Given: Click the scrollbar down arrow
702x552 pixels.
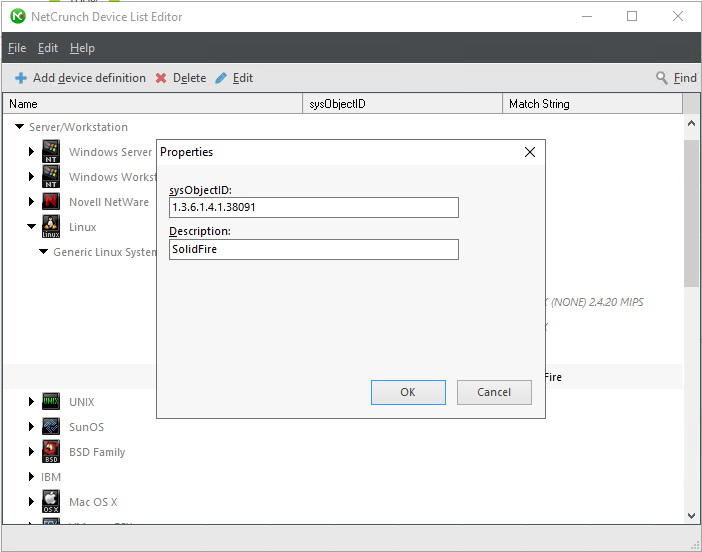Looking at the screenshot, I should tap(691, 516).
